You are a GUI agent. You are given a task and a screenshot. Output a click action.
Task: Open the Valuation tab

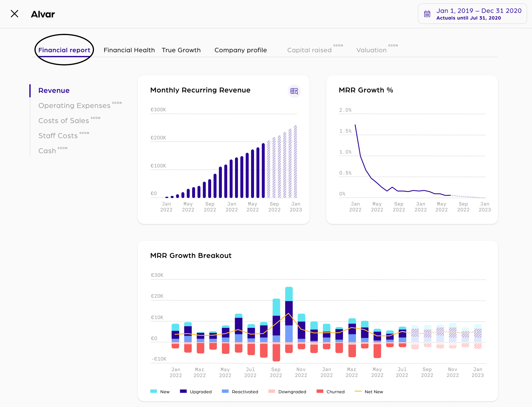(x=371, y=50)
